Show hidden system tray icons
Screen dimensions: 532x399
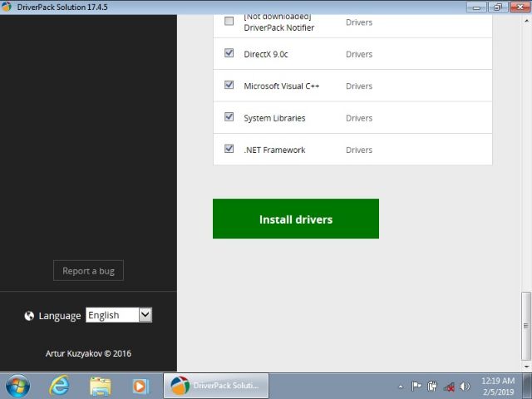click(x=401, y=387)
